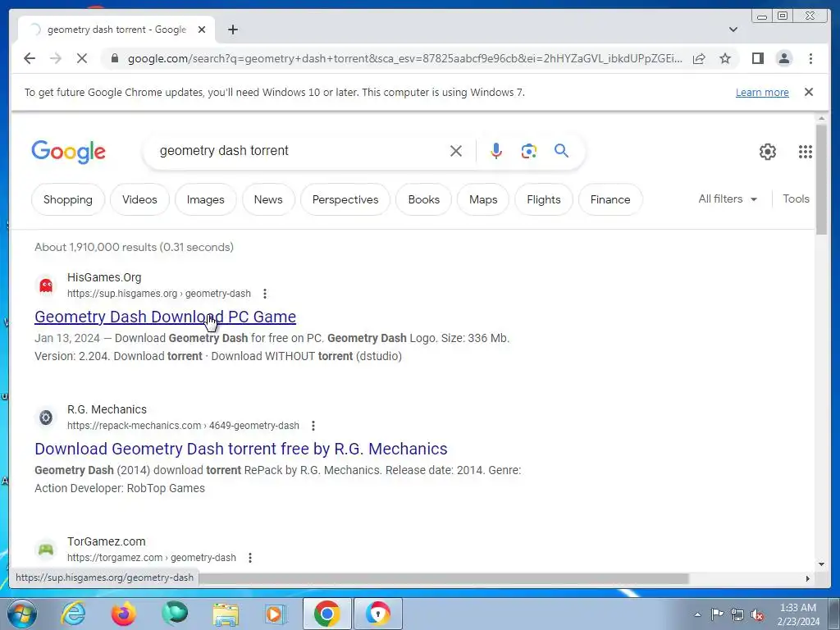840x630 pixels.
Task: Search by image with Lens icon
Action: pyautogui.click(x=529, y=151)
